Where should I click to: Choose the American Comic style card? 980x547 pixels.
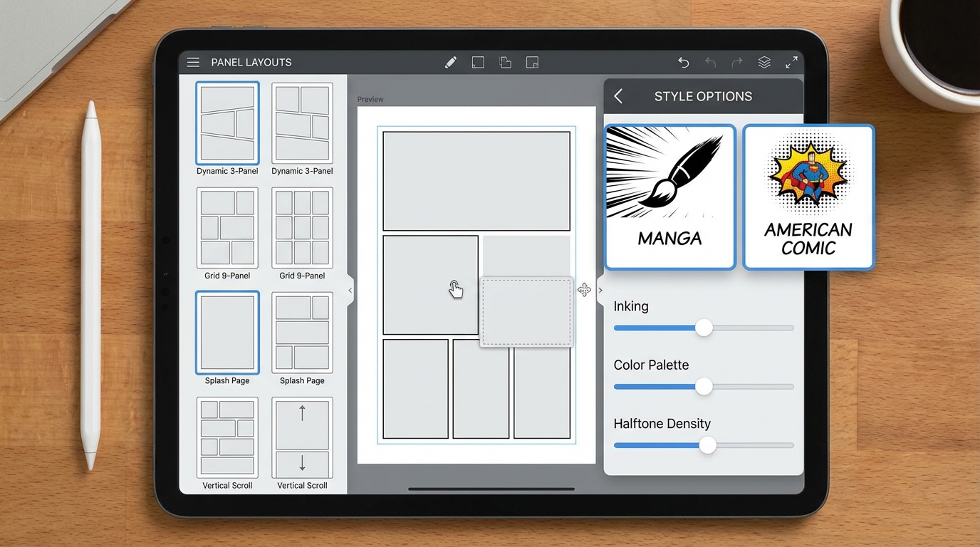coord(808,197)
